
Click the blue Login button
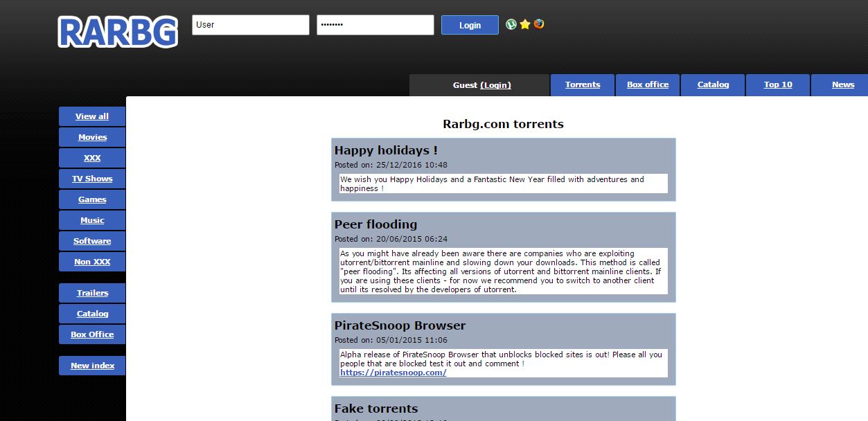[x=470, y=25]
